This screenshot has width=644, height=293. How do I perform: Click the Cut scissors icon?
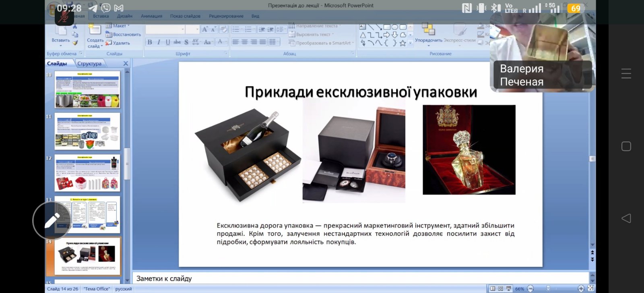pos(75,27)
